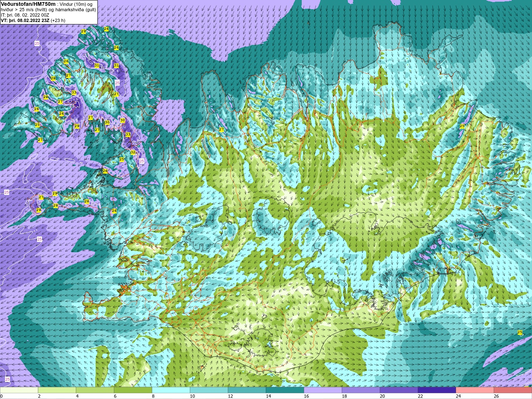Select the 0–2 m/s pale yellow swatch
532x399 pixels.
coord(19,390)
